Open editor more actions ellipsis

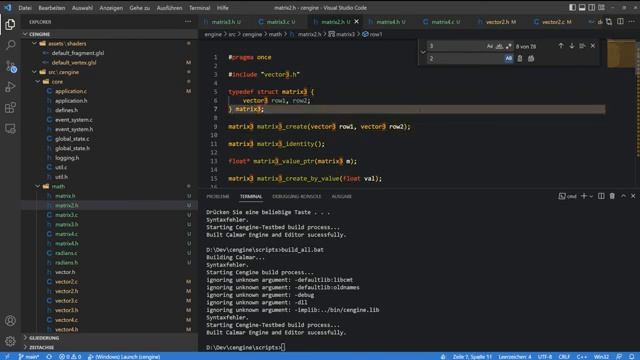point(631,22)
